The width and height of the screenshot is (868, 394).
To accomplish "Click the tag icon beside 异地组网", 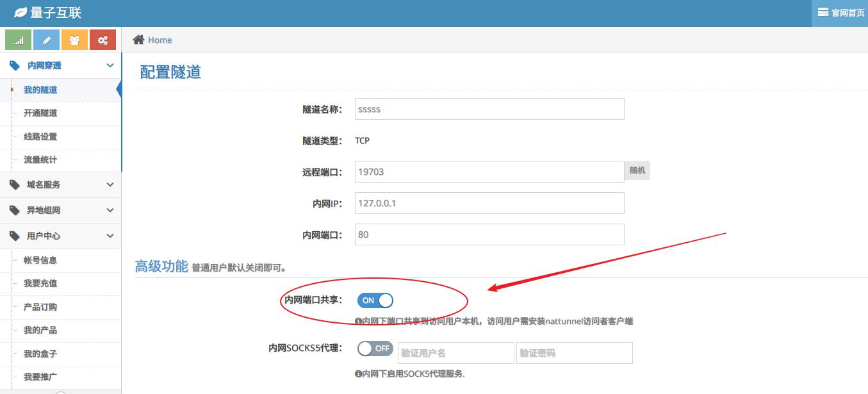I will click(15, 210).
